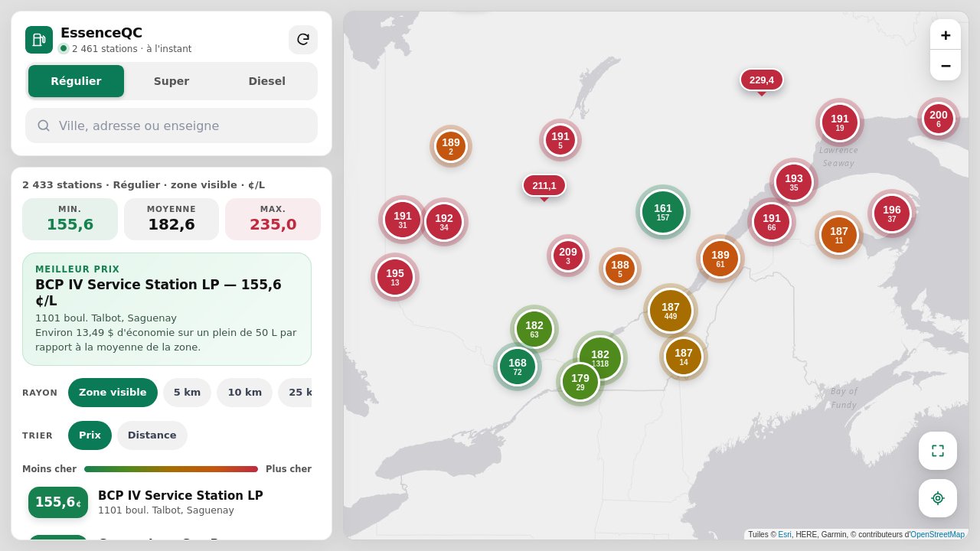Expand the 182 cluster with 63 stations
The width and height of the screenshot is (980, 551).
pyautogui.click(x=534, y=329)
